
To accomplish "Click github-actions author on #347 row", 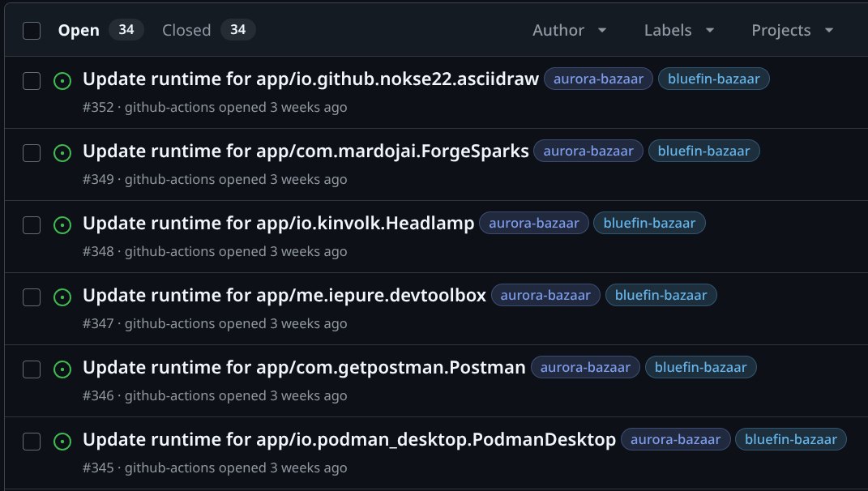I will click(170, 324).
